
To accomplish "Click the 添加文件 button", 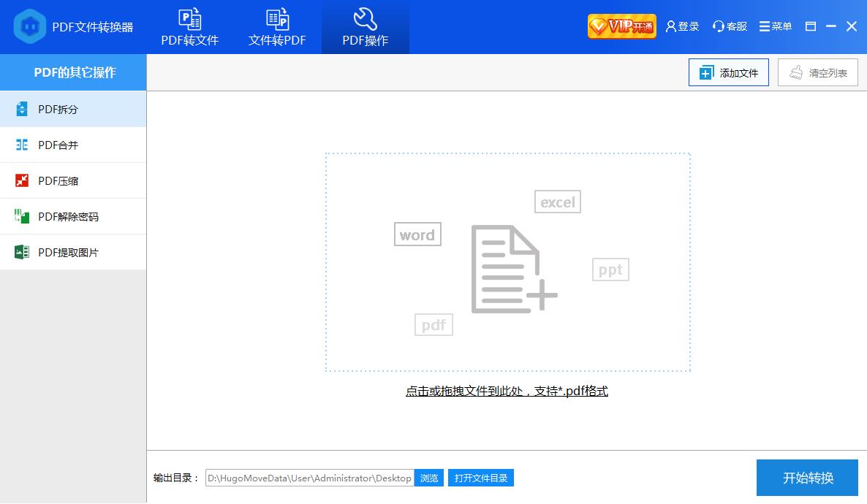I will point(728,72).
